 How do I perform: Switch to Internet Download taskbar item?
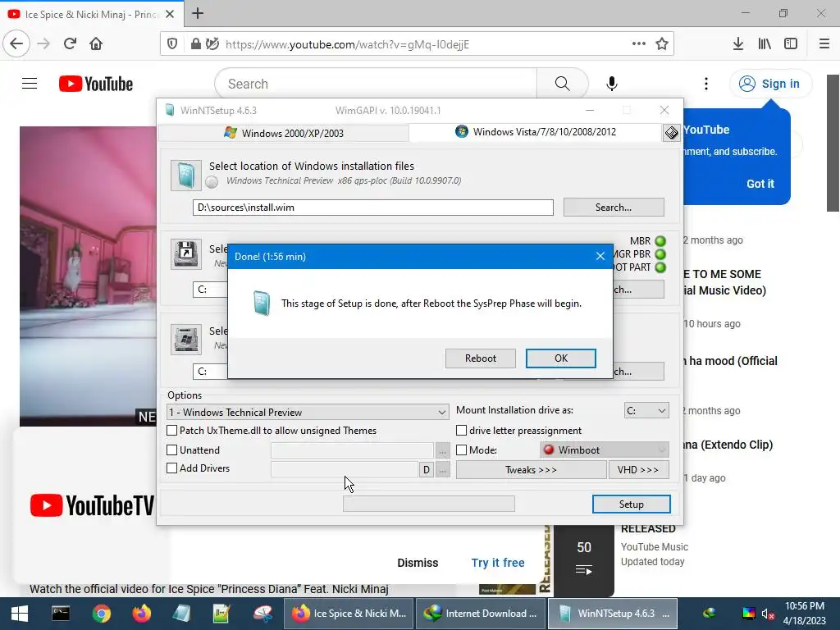(480, 614)
